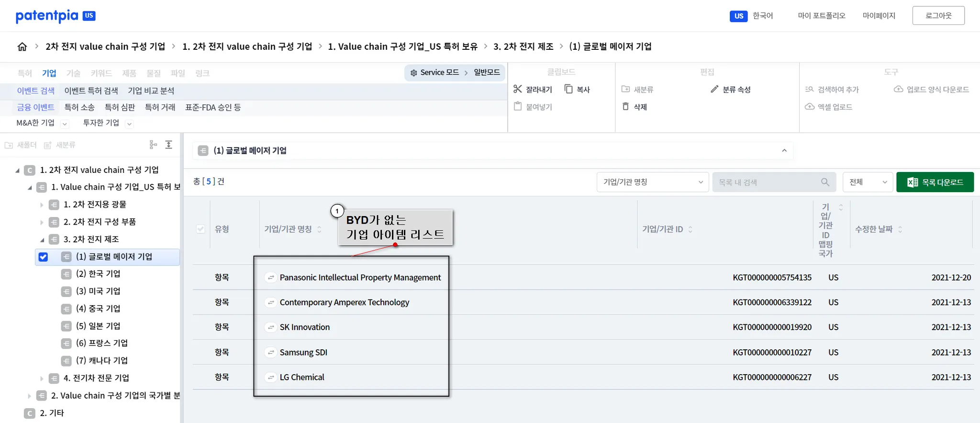The width and height of the screenshot is (980, 423).
Task: Select the (5) 일본 기업 tree item
Action: click(x=99, y=326)
